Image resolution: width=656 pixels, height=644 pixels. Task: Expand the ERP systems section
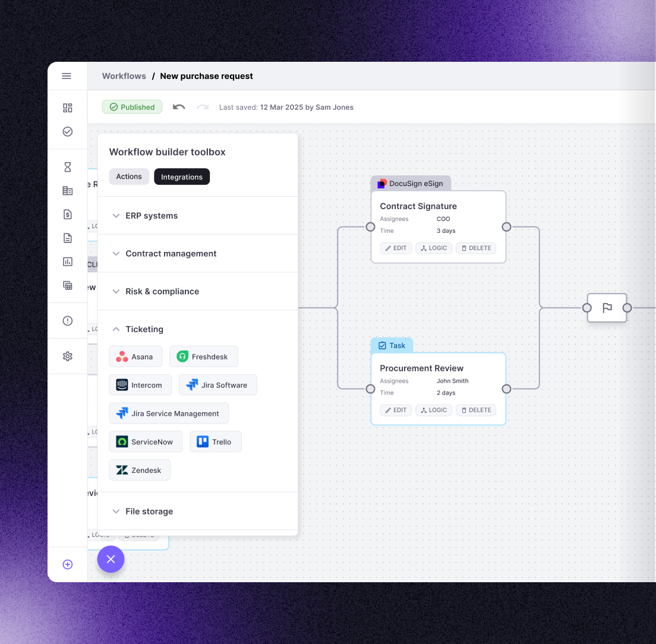[x=197, y=216]
